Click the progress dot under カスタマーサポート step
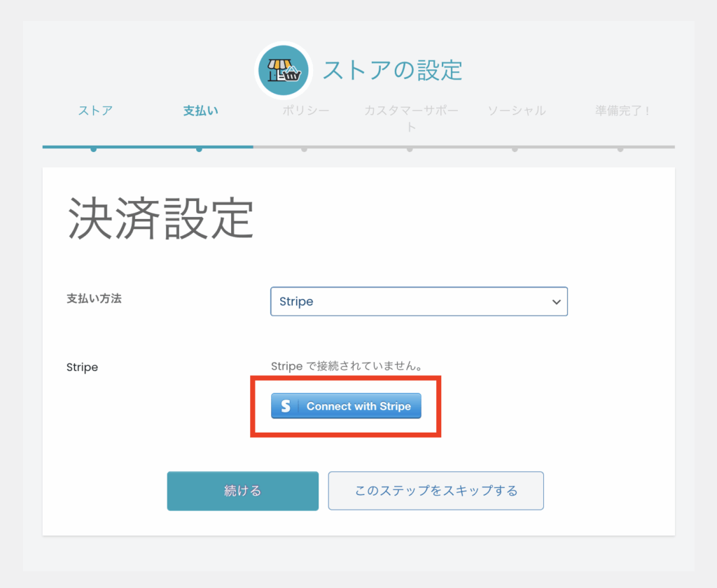717x588 pixels. point(410,148)
